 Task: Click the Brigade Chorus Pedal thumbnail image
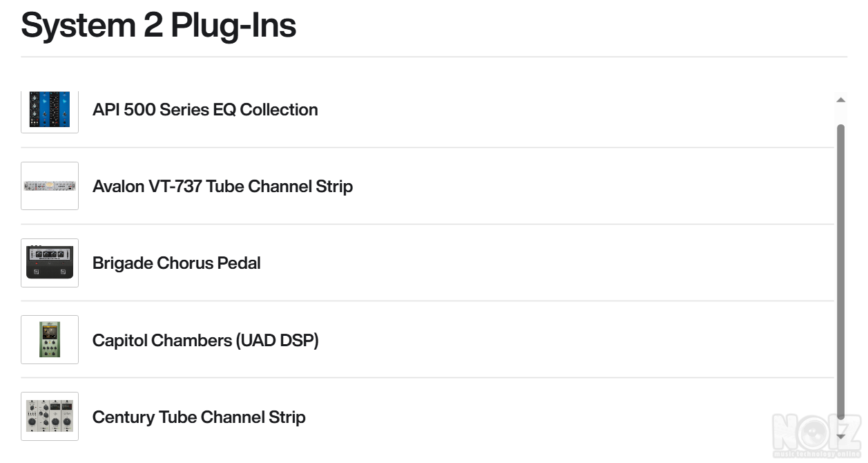pos(50,263)
